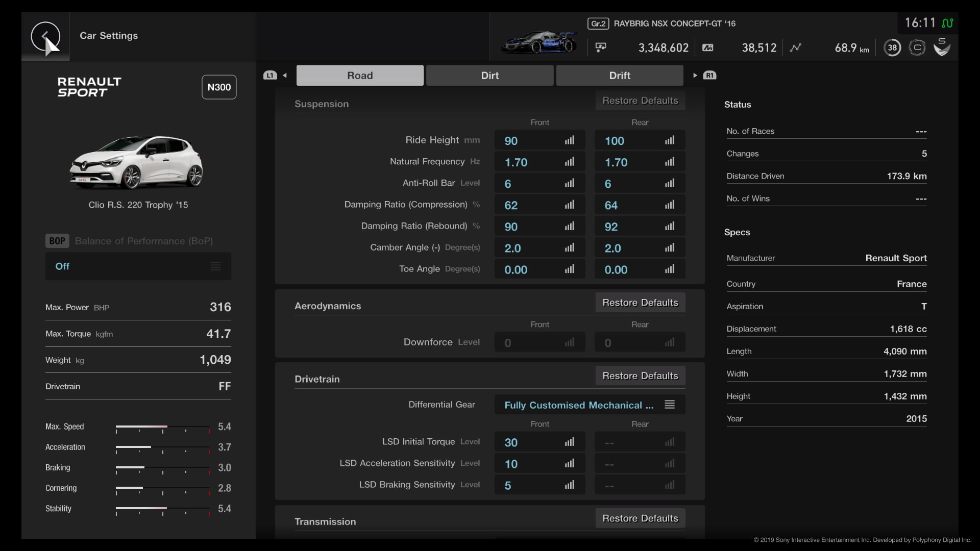Image resolution: width=980 pixels, height=551 pixels.
Task: Switch to the Road tab
Action: 360,76
